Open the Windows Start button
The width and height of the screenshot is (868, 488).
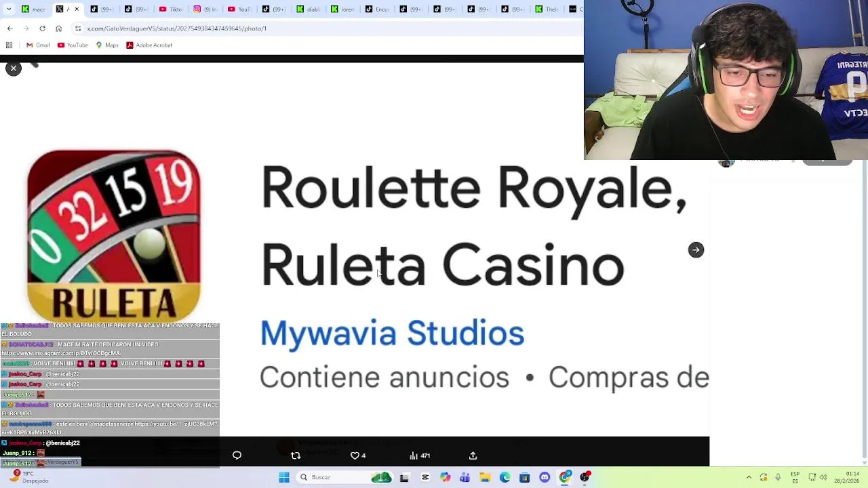(284, 477)
